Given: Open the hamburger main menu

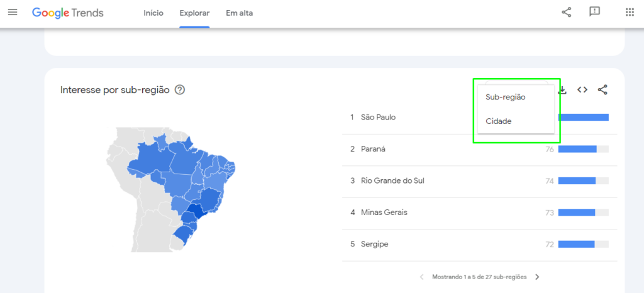Looking at the screenshot, I should (13, 13).
